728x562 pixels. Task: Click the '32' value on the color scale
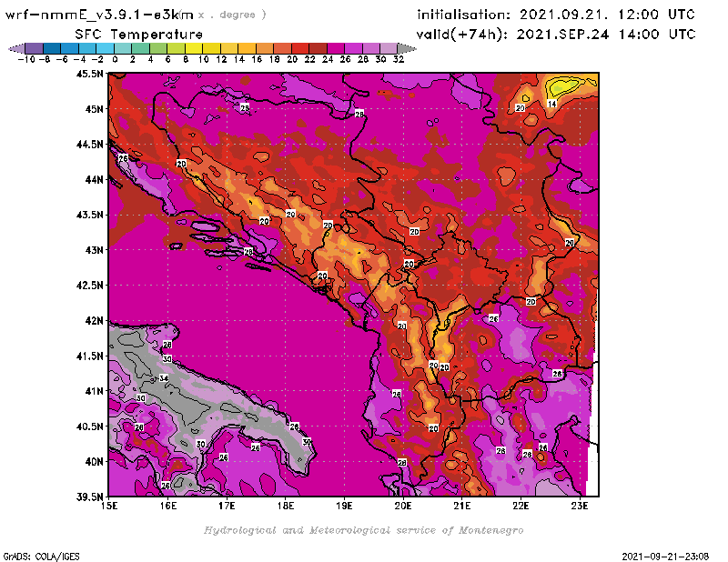pos(399,59)
